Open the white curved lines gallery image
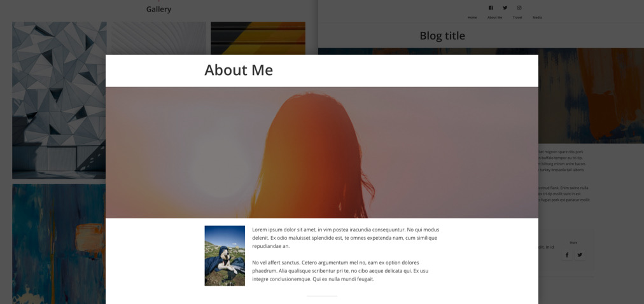Screen dimensions: 644x304 [158, 38]
